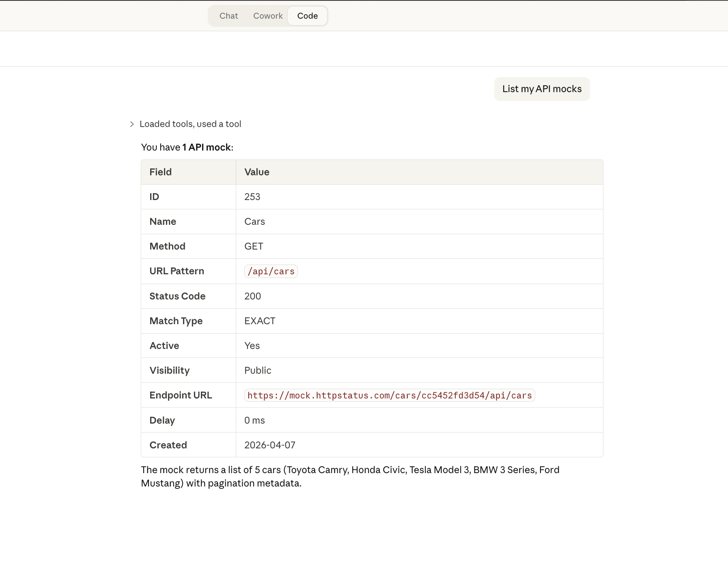Select the Created date 2026-04-07

click(x=270, y=445)
